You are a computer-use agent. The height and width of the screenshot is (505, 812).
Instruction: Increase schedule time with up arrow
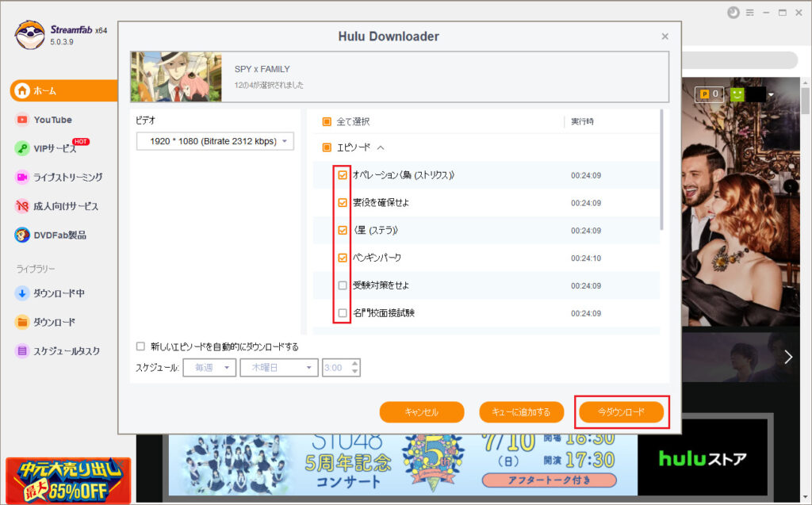tap(354, 364)
